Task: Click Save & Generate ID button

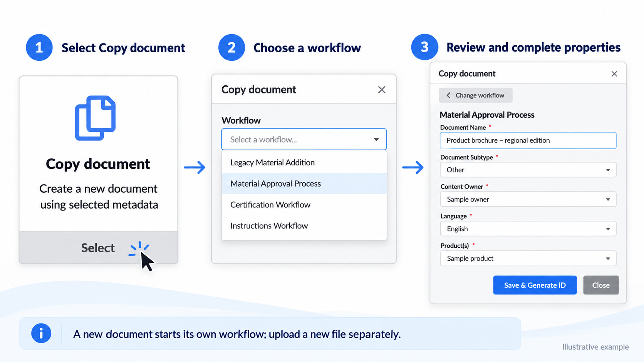Action: pyautogui.click(x=535, y=285)
